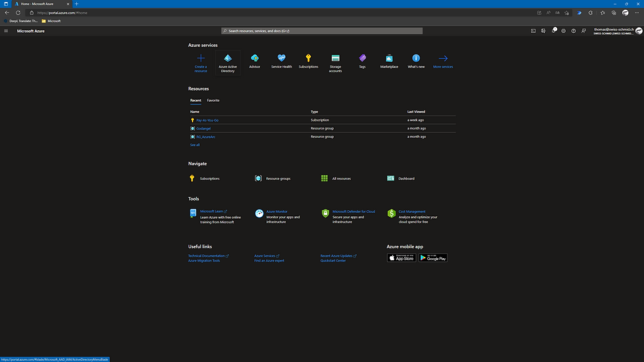Open the RG_AzureArc resource group
This screenshot has width=644, height=362.
pyautogui.click(x=206, y=137)
